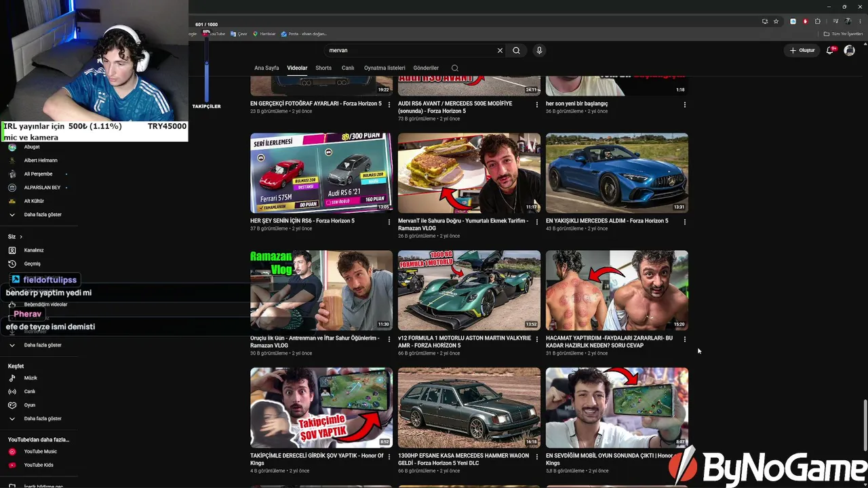
Task: Open YouTube Kids from the sidebar icon
Action: 12,465
